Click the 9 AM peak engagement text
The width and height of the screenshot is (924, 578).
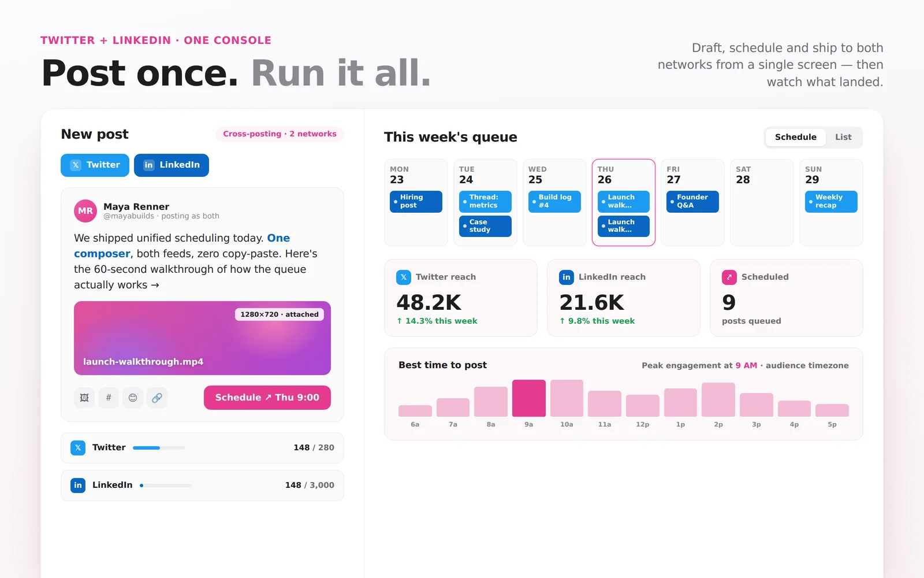tap(746, 366)
